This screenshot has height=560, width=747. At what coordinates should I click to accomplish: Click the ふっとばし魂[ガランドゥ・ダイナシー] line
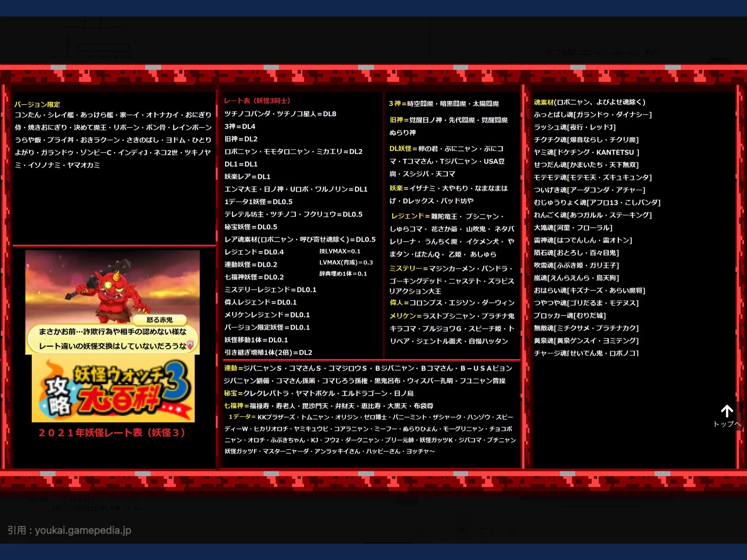point(593,114)
